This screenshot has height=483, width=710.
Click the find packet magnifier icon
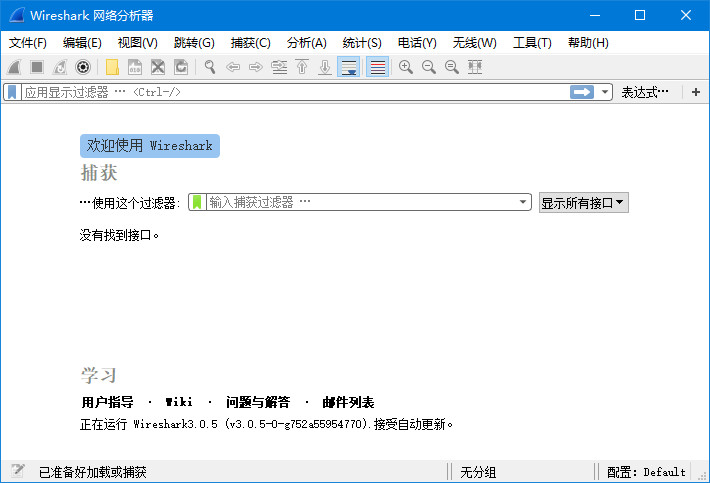tap(210, 67)
